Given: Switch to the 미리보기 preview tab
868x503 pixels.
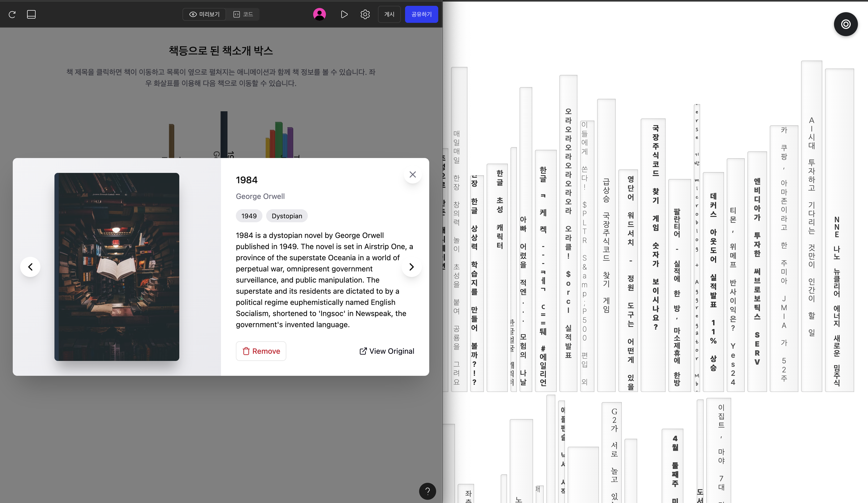Looking at the screenshot, I should point(205,14).
